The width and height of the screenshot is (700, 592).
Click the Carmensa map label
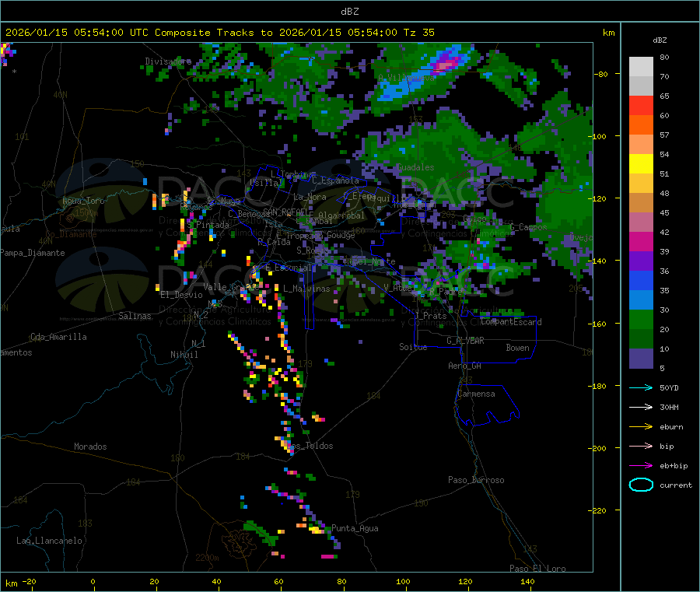476,394
